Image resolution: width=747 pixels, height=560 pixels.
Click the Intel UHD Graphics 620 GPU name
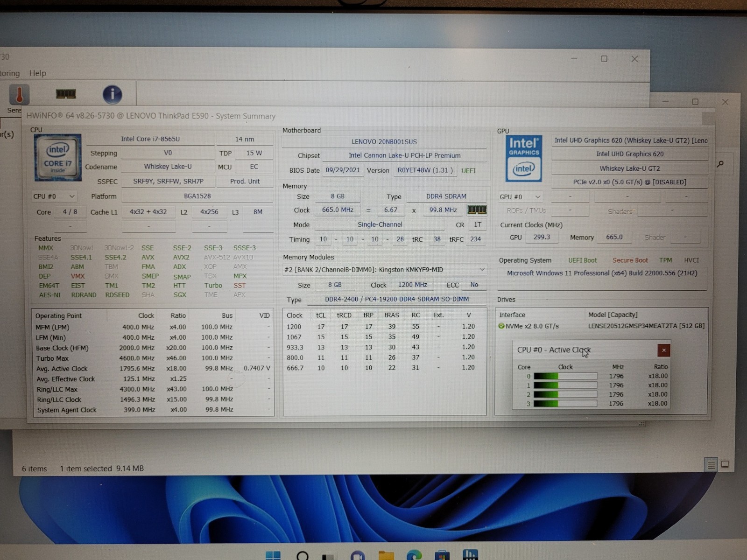(630, 154)
